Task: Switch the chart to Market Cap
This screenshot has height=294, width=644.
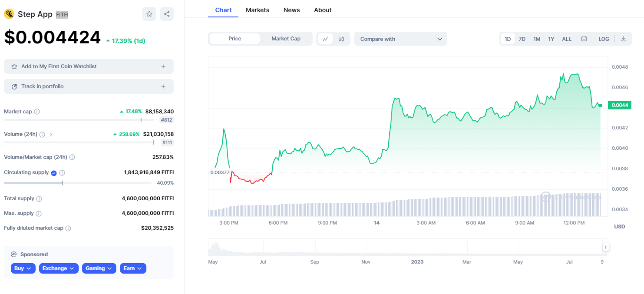Action: point(286,39)
